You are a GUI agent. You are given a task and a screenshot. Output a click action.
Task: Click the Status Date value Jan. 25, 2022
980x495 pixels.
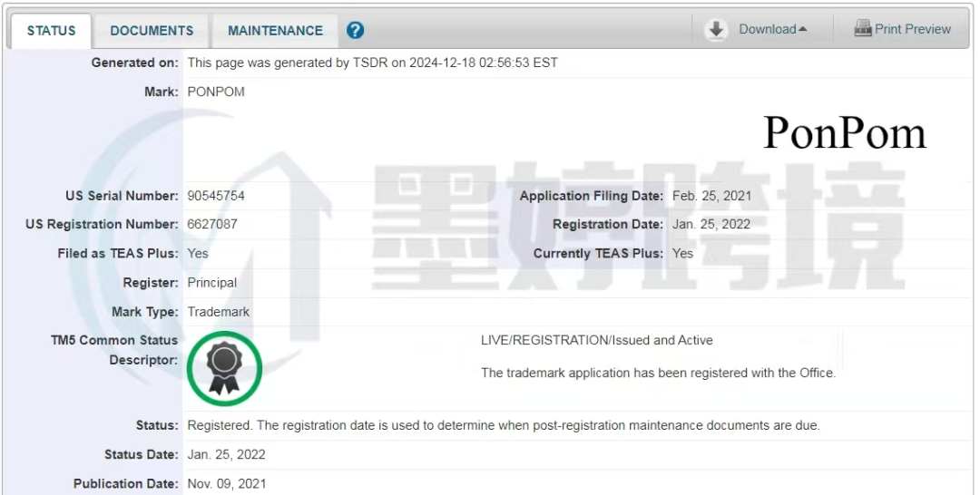[x=226, y=454]
